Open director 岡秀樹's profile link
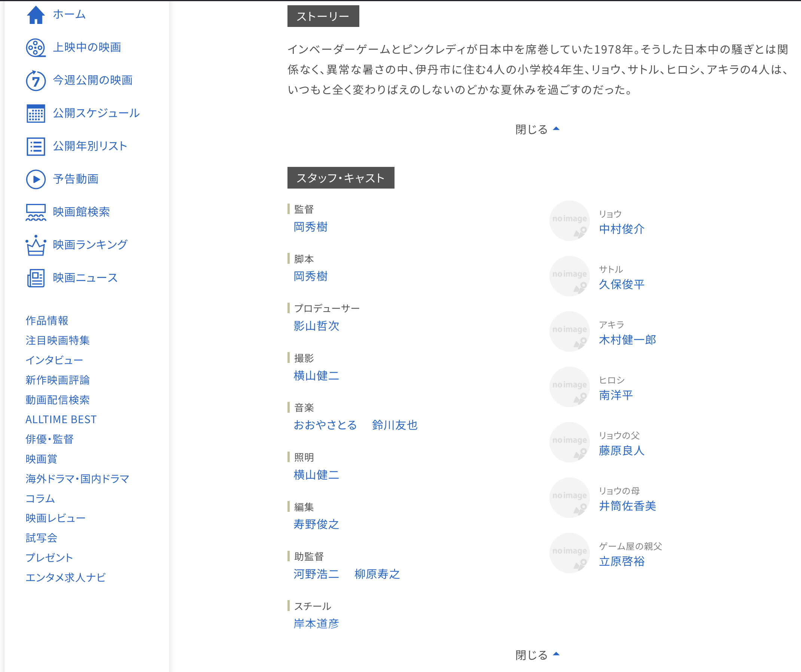This screenshot has height=672, width=801. tap(310, 226)
